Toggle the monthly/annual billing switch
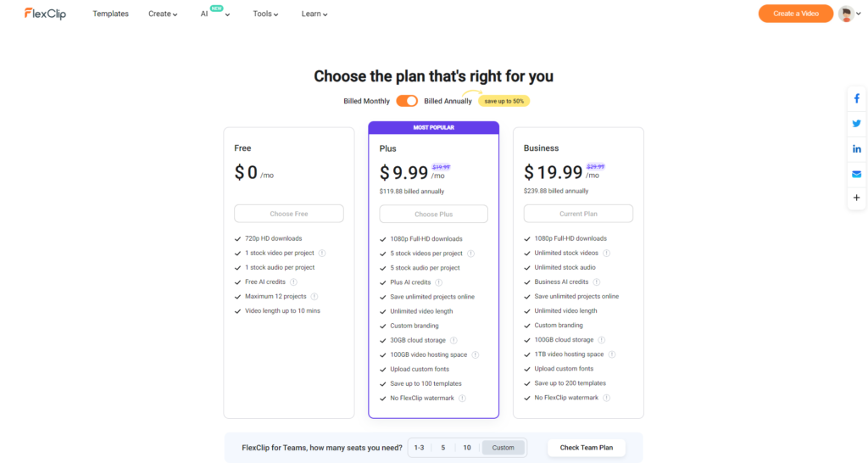This screenshot has height=463, width=868. 407,101
